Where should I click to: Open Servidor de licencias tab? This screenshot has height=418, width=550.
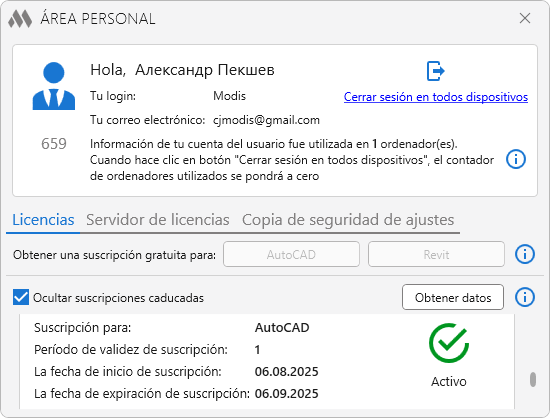pyautogui.click(x=158, y=220)
